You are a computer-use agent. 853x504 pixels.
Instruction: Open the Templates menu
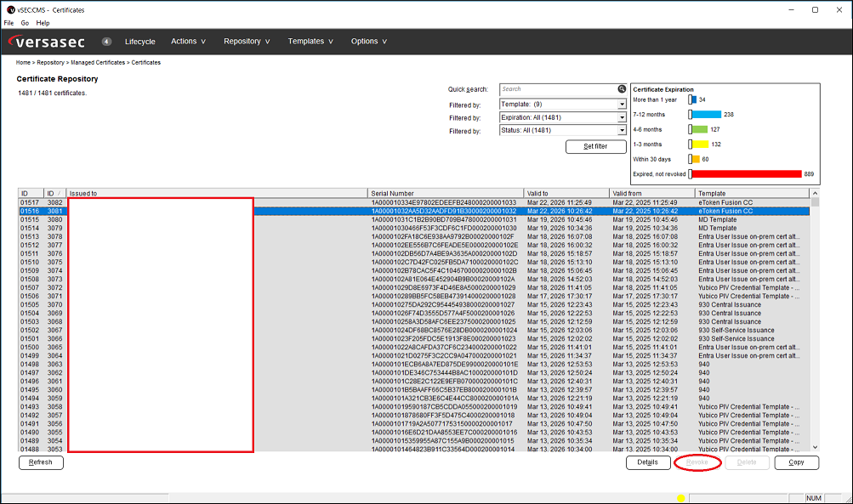(x=310, y=42)
